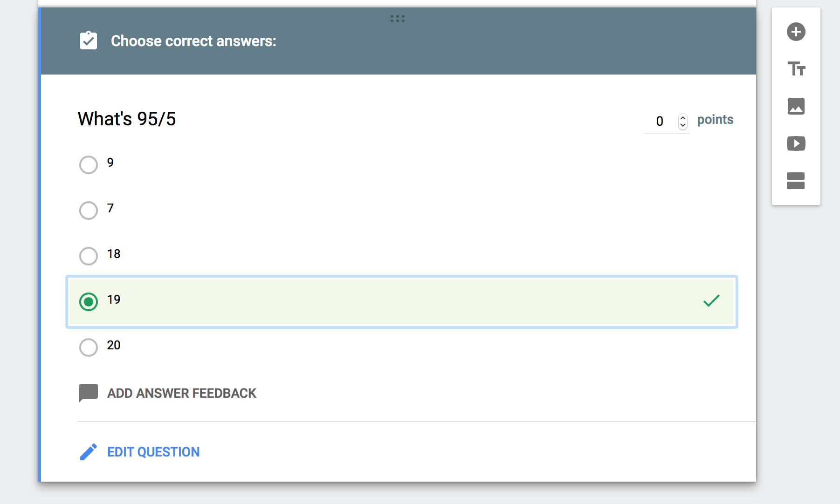Click the points stepper arrows
The width and height of the screenshot is (840, 504).
pyautogui.click(x=683, y=121)
